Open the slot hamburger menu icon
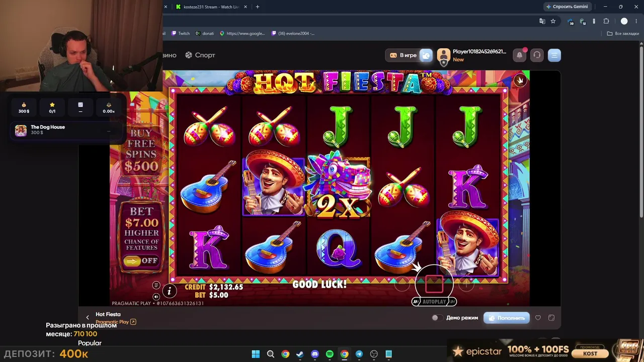 [156, 286]
